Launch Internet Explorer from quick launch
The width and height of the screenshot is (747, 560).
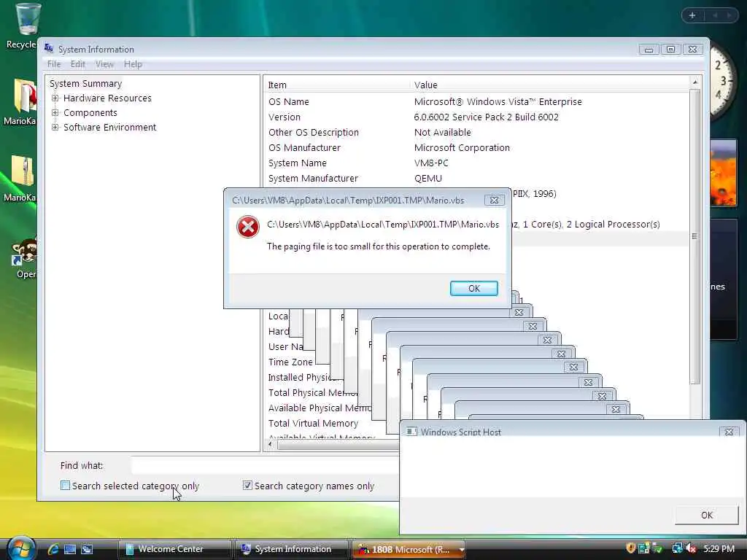coord(53,549)
